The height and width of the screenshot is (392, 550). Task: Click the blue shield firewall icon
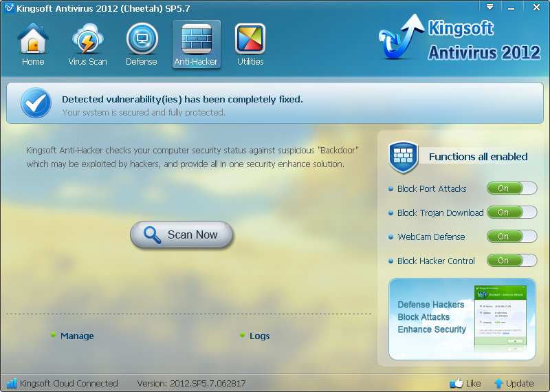[x=403, y=157]
